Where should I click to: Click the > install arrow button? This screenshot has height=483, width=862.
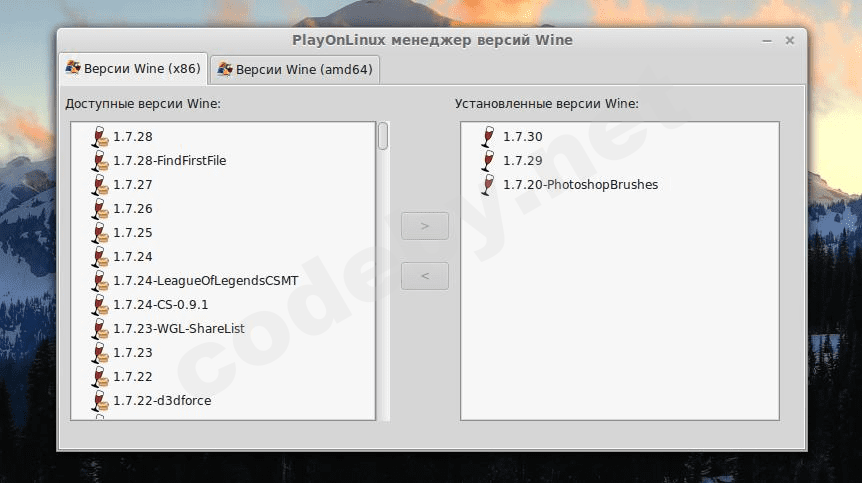pos(425,226)
